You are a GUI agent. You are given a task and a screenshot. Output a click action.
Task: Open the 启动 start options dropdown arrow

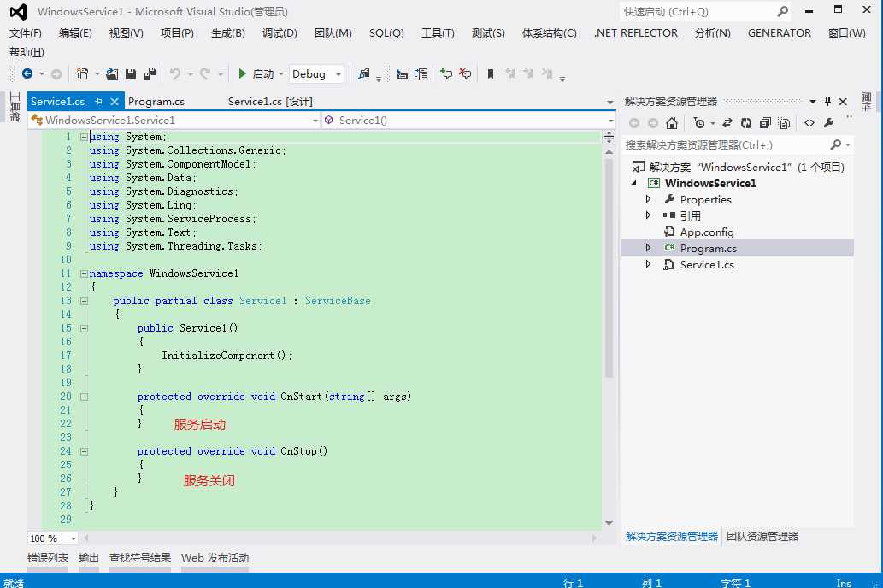click(x=281, y=73)
